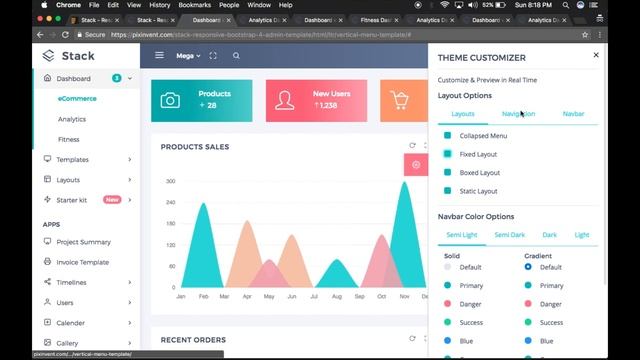Click the Stack logo icon
640x360 pixels.
(48, 56)
